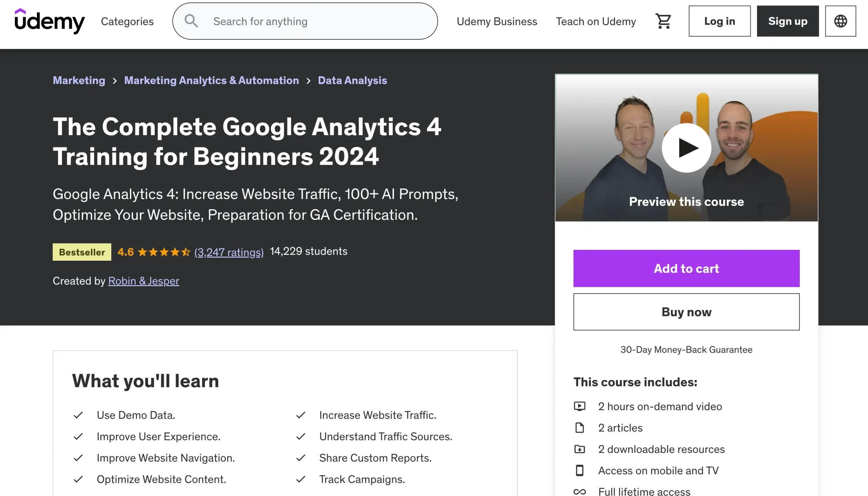Open the Categories menu
The image size is (868, 496).
(127, 21)
